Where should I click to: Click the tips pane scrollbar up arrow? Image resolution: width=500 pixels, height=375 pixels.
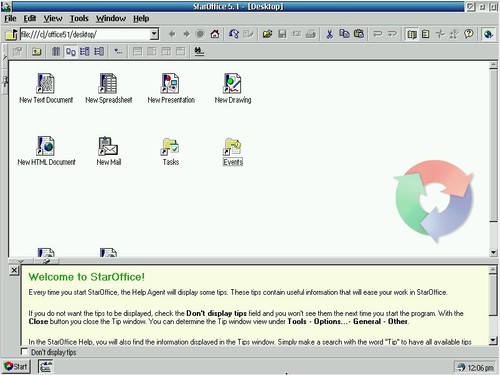tap(493, 270)
